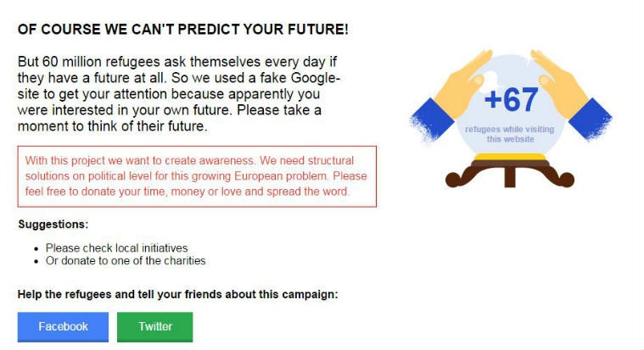Click the right blue sleeve cuff
644x350 pixels.
pos(591,119)
